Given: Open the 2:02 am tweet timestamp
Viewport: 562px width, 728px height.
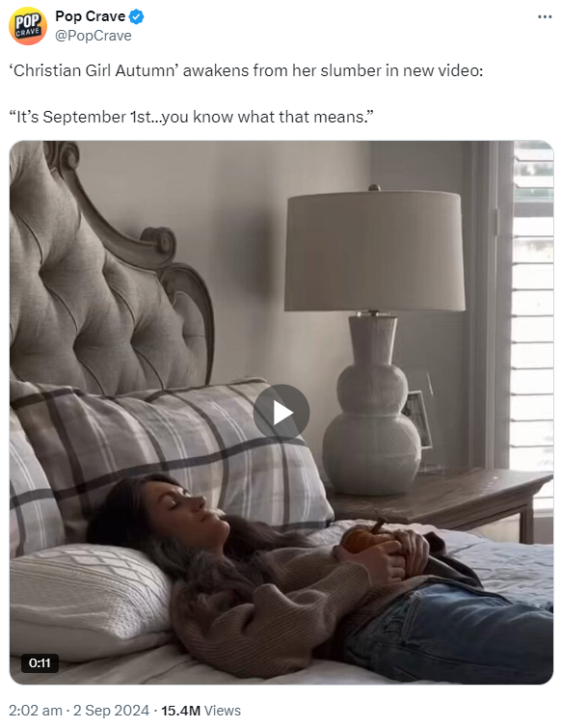Looking at the screenshot, I should coord(36,711).
